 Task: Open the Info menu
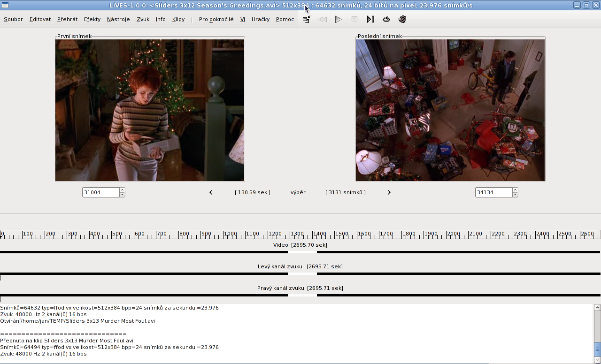tap(161, 19)
